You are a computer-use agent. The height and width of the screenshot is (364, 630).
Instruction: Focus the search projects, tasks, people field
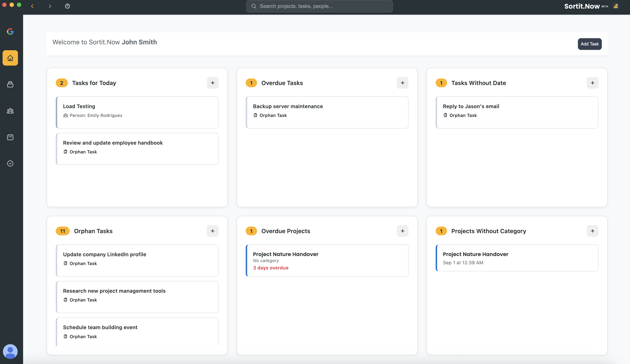click(x=320, y=6)
